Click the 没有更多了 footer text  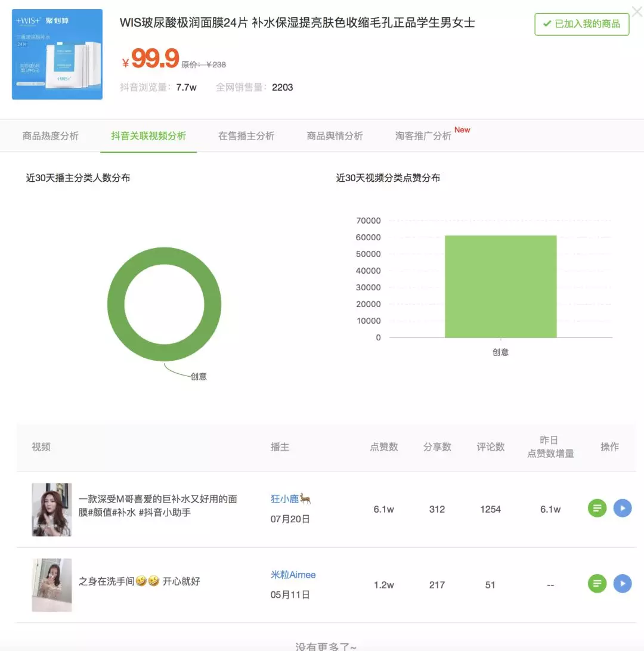[x=326, y=646]
